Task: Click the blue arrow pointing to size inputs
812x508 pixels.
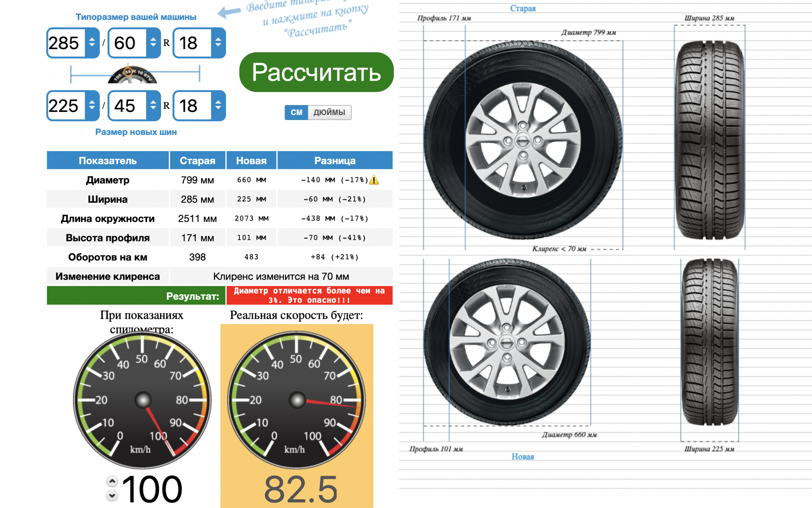Action: tap(229, 12)
